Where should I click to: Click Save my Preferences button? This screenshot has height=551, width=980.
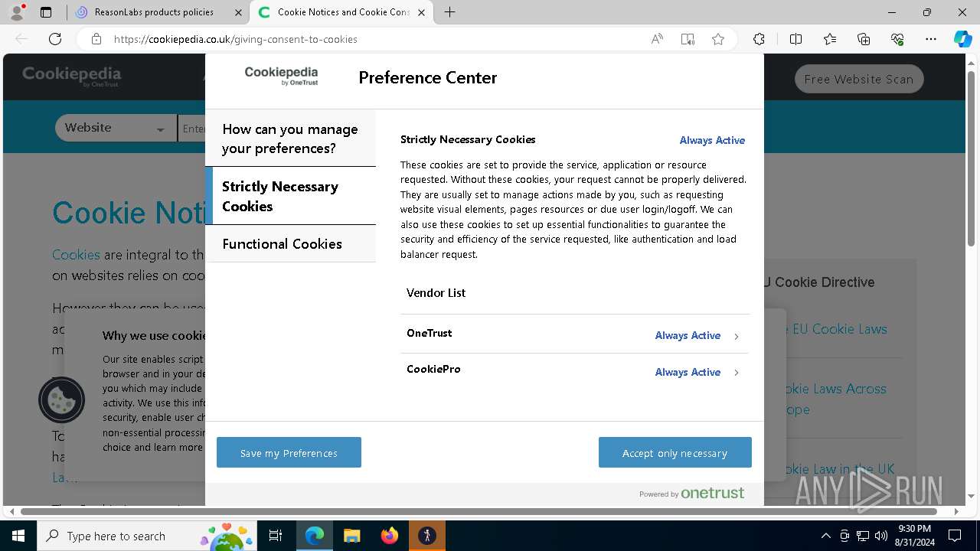pyautogui.click(x=289, y=453)
